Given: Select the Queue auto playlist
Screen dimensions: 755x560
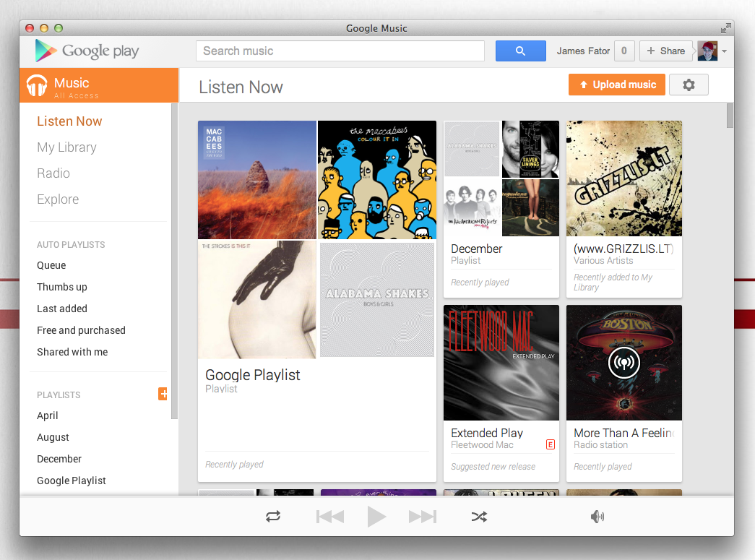Looking at the screenshot, I should pos(51,265).
